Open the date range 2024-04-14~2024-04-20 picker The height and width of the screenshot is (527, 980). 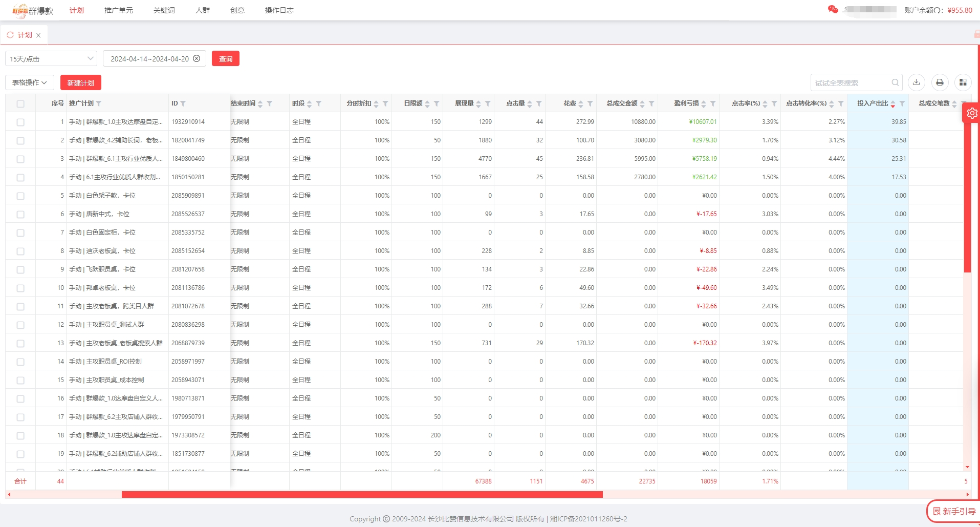coord(149,59)
